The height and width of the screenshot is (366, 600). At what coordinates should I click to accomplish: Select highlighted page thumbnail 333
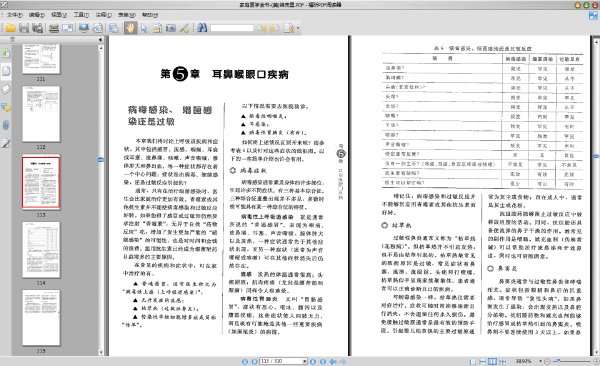point(41,182)
